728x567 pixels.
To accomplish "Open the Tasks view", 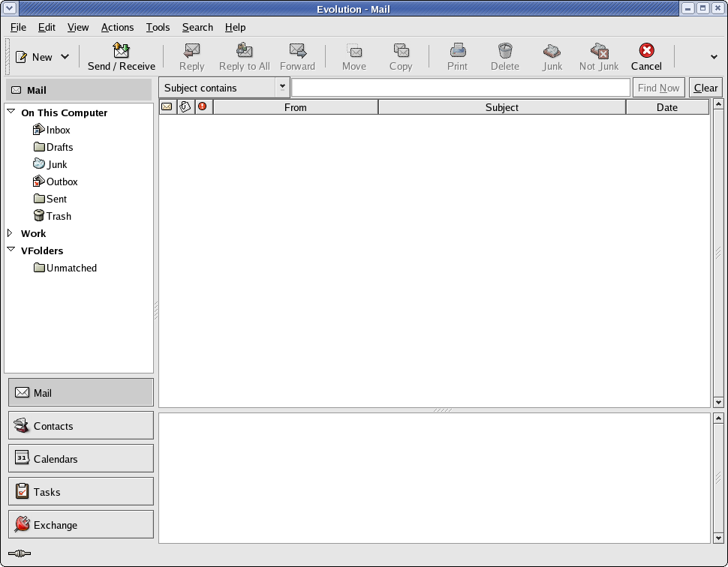I will 81,492.
